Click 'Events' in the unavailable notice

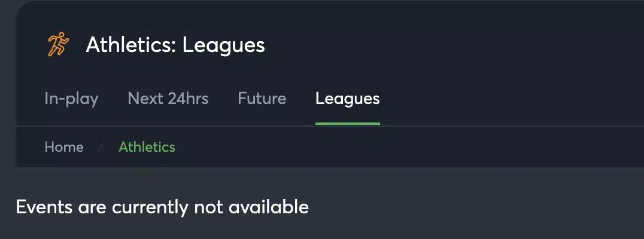pos(44,207)
